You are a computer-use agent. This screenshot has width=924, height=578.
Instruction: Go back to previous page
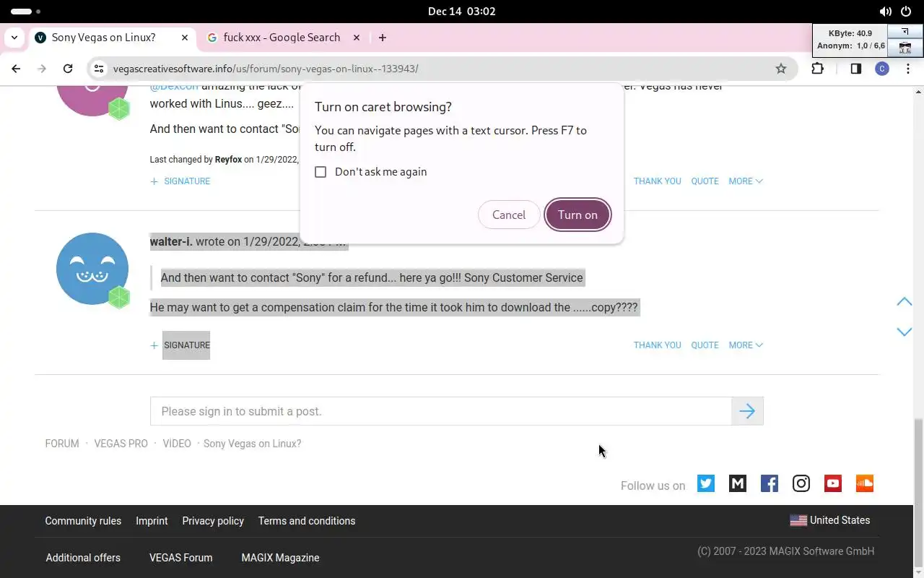tap(16, 69)
